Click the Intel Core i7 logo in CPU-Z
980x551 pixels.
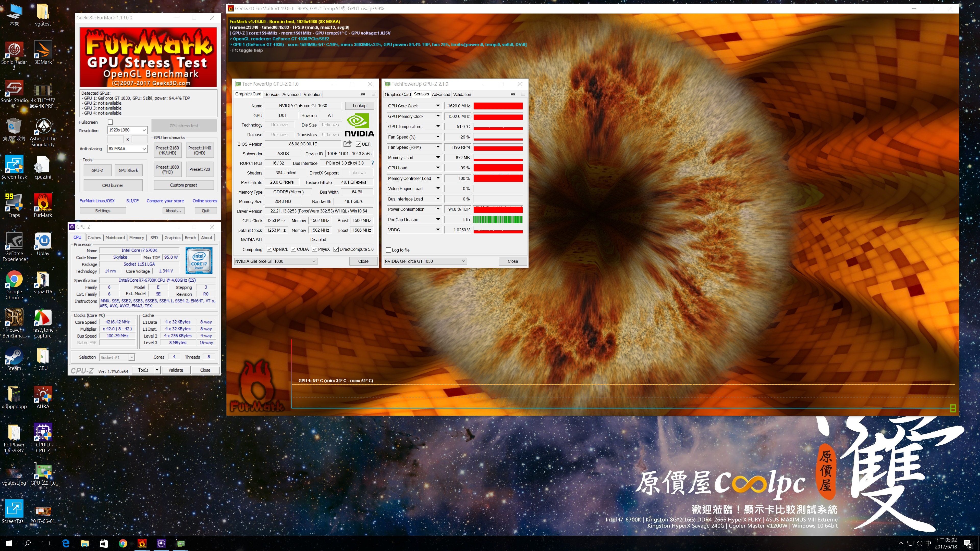pyautogui.click(x=199, y=261)
